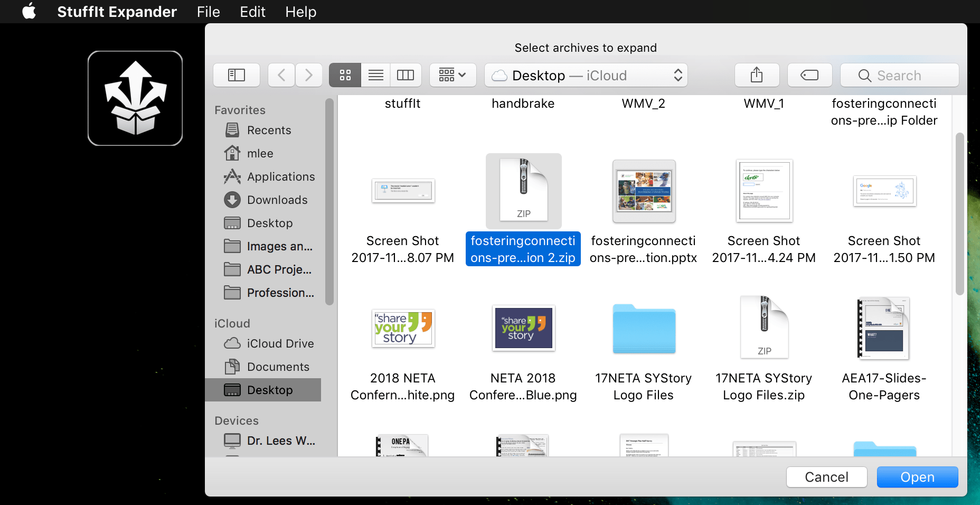Click the WMV_1 item label

[x=764, y=104]
